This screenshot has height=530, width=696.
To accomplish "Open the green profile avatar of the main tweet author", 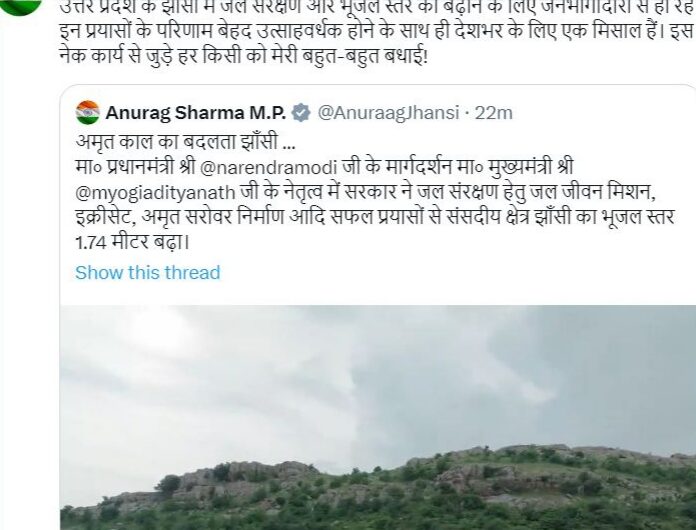I will pyautogui.click(x=19, y=5).
